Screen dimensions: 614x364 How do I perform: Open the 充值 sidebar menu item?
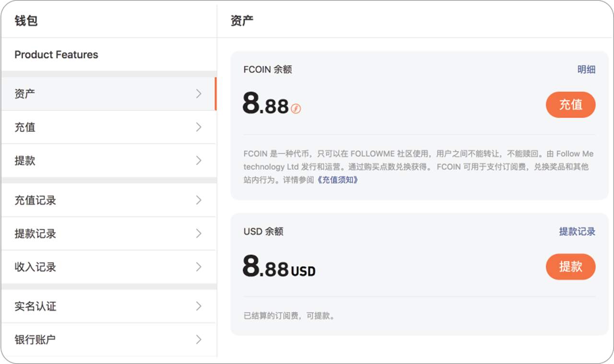108,127
